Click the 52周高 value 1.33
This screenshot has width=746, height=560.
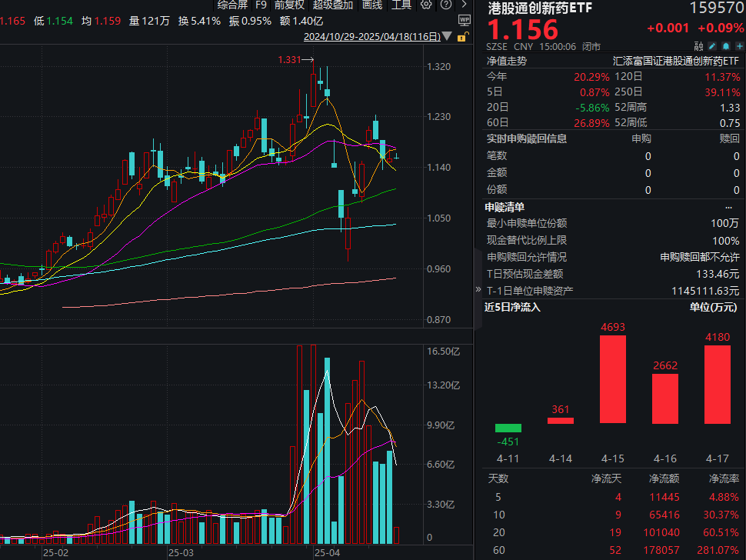(x=730, y=108)
